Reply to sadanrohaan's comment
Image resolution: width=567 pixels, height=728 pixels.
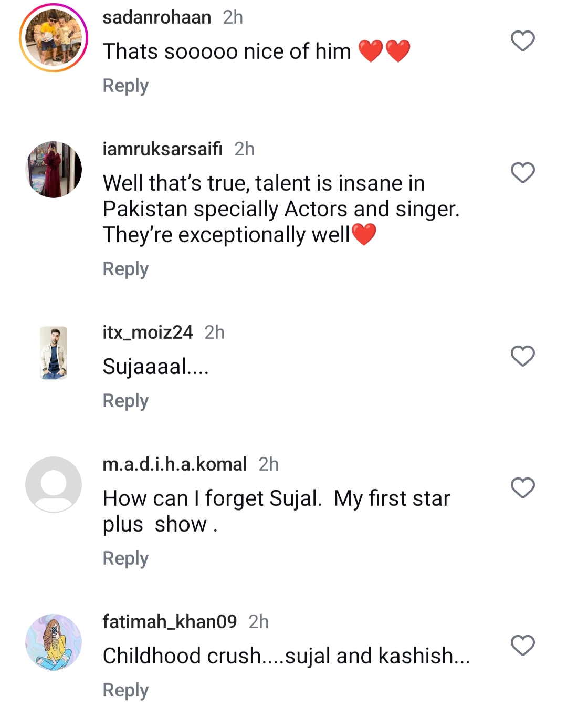[125, 86]
